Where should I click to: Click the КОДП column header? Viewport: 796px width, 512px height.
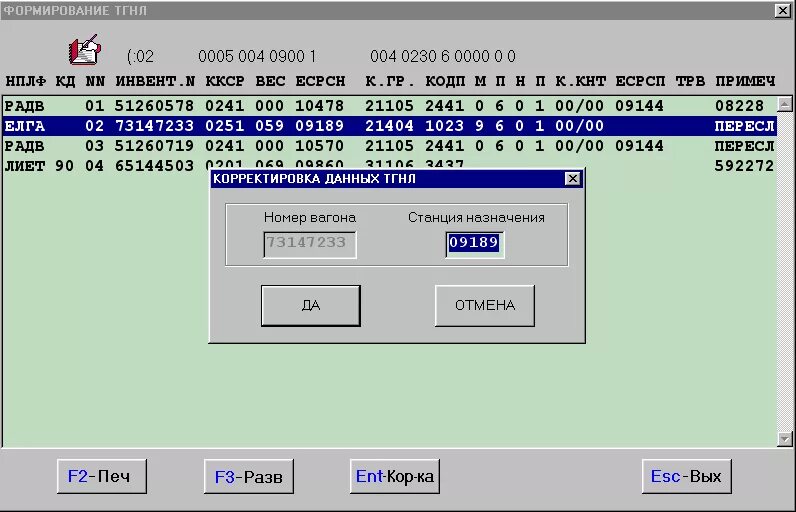(445, 81)
